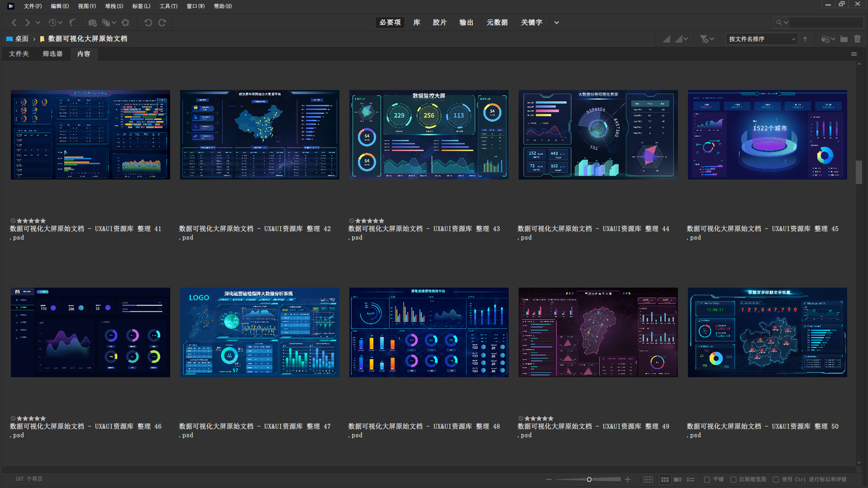Go forward with the right arrow button

[27, 23]
